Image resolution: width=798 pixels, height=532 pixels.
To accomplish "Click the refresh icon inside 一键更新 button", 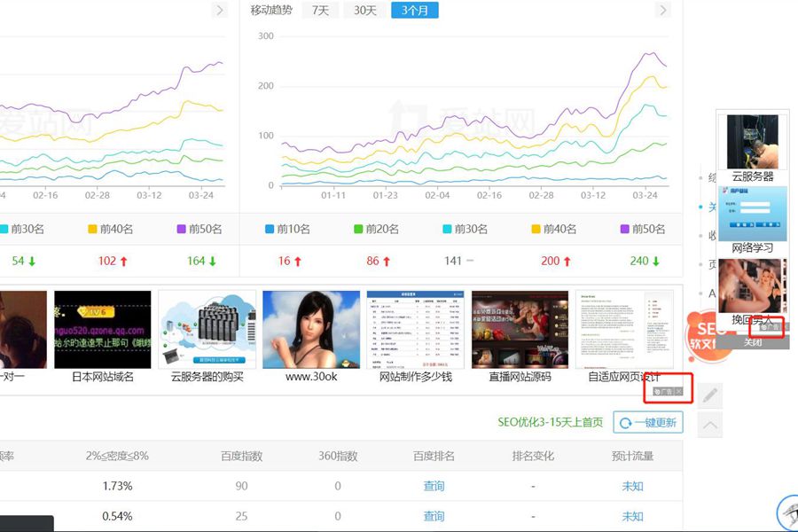I will [625, 423].
